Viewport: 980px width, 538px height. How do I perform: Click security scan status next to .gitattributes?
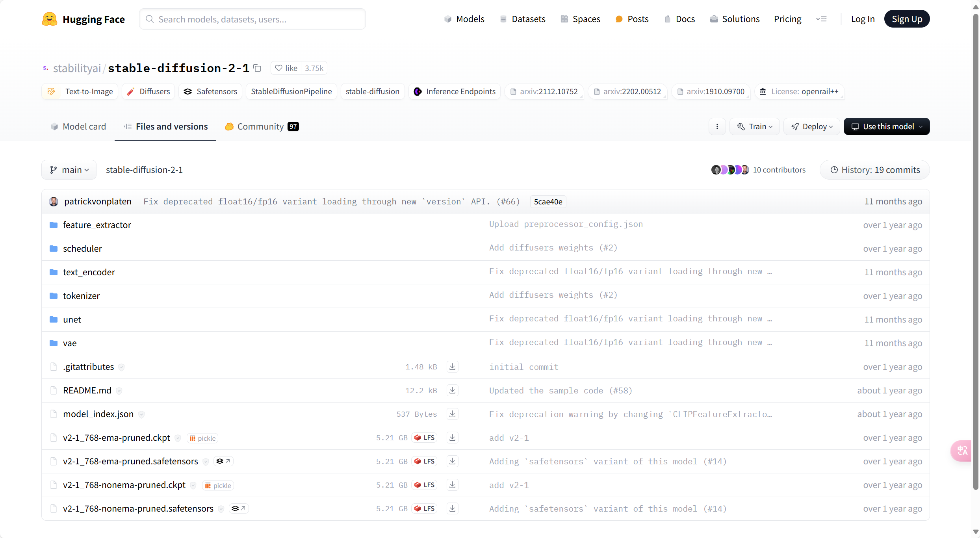(x=122, y=367)
